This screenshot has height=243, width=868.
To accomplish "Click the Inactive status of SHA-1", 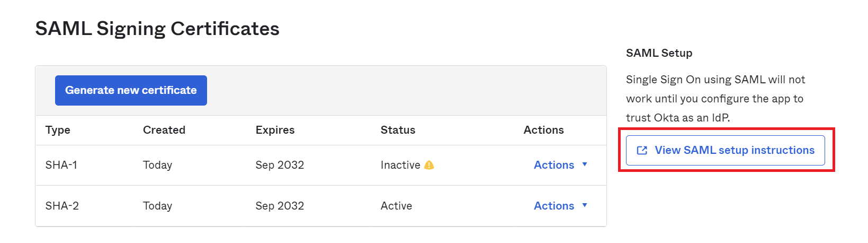I will (400, 165).
